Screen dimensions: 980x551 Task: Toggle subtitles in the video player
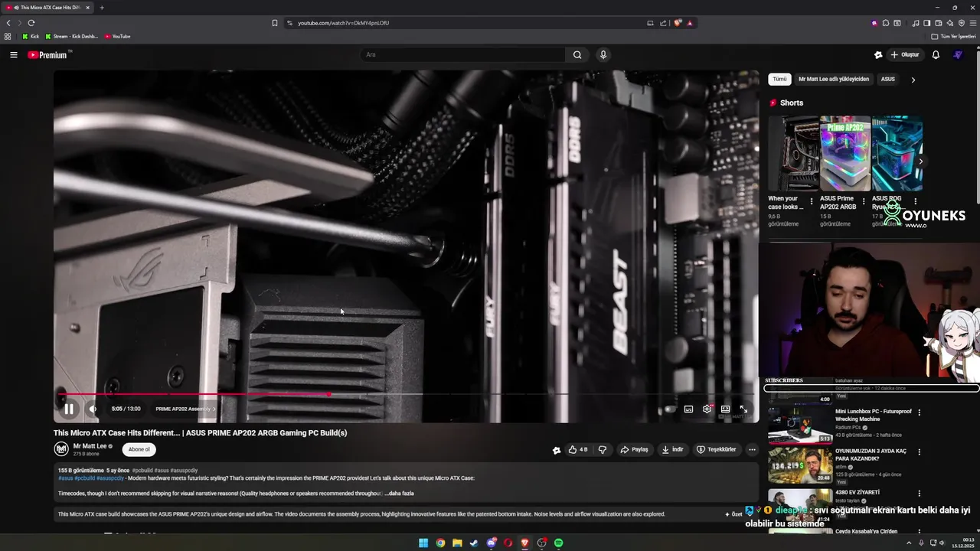click(688, 409)
